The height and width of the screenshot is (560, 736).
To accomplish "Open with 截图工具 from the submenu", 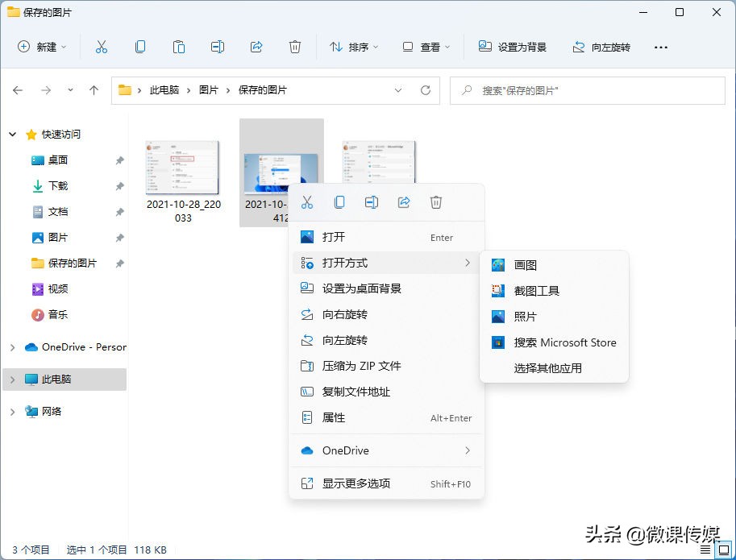I will [x=554, y=291].
